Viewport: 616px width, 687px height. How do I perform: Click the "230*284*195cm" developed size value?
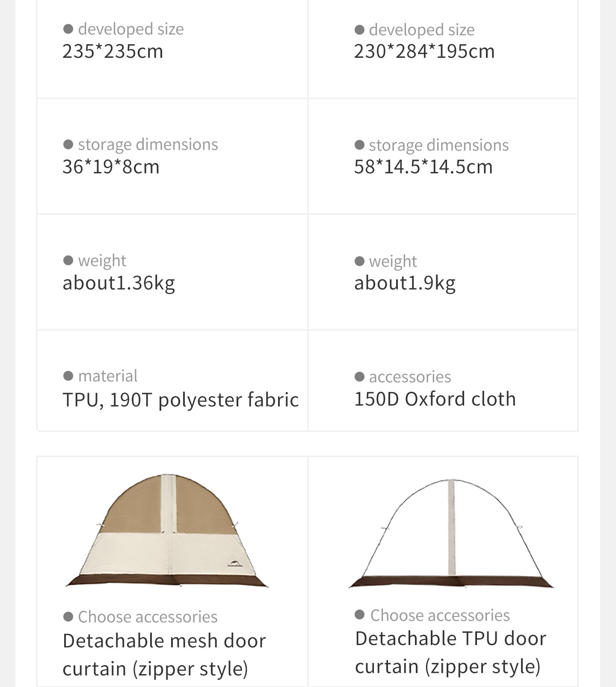tap(424, 51)
